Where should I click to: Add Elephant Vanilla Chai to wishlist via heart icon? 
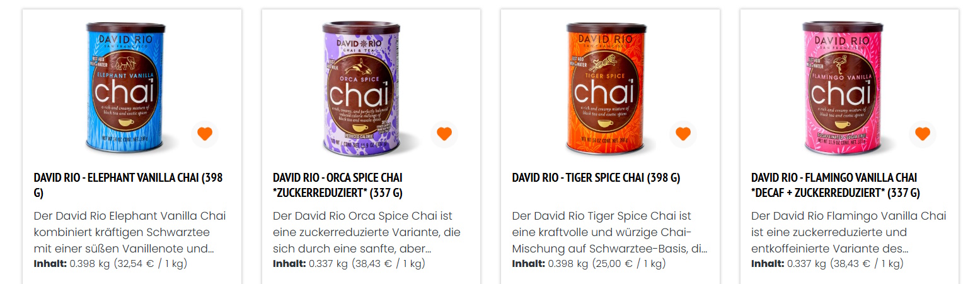(x=205, y=134)
